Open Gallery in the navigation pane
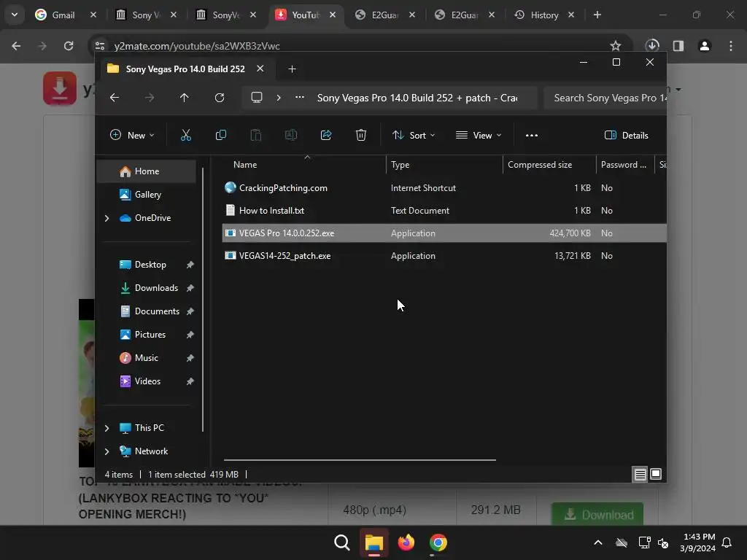This screenshot has width=747, height=560. tap(146, 195)
